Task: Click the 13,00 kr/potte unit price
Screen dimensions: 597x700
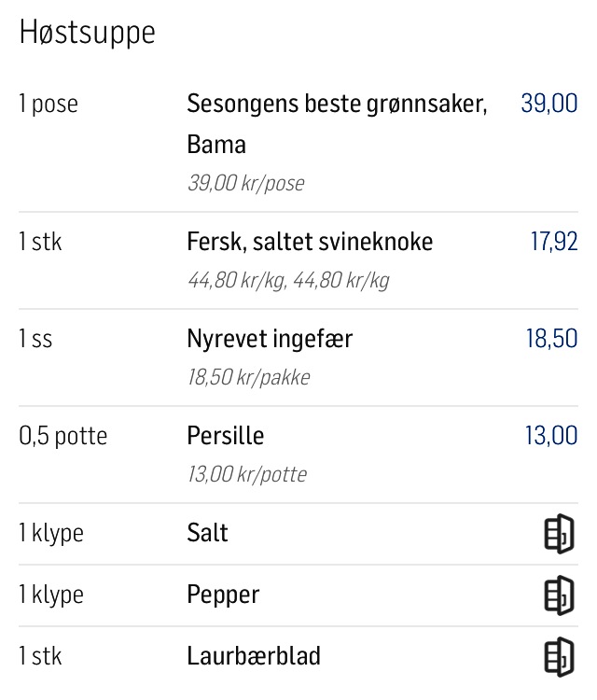Action: (x=247, y=474)
